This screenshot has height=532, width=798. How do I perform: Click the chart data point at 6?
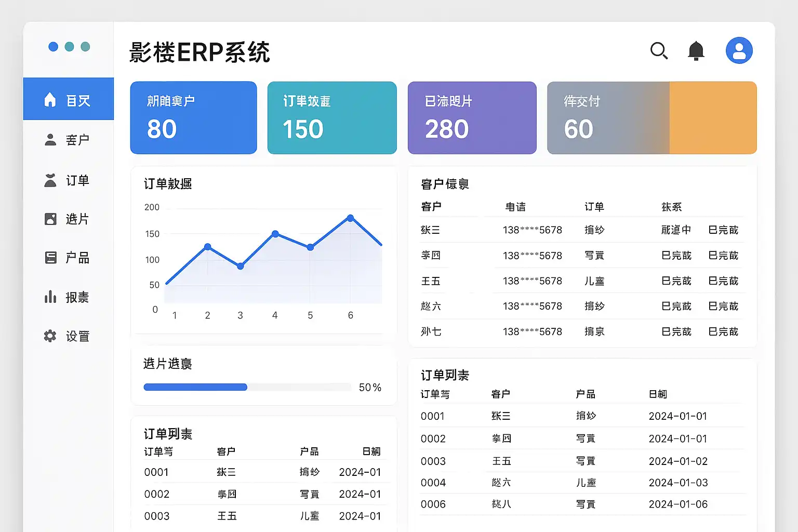tap(351, 218)
